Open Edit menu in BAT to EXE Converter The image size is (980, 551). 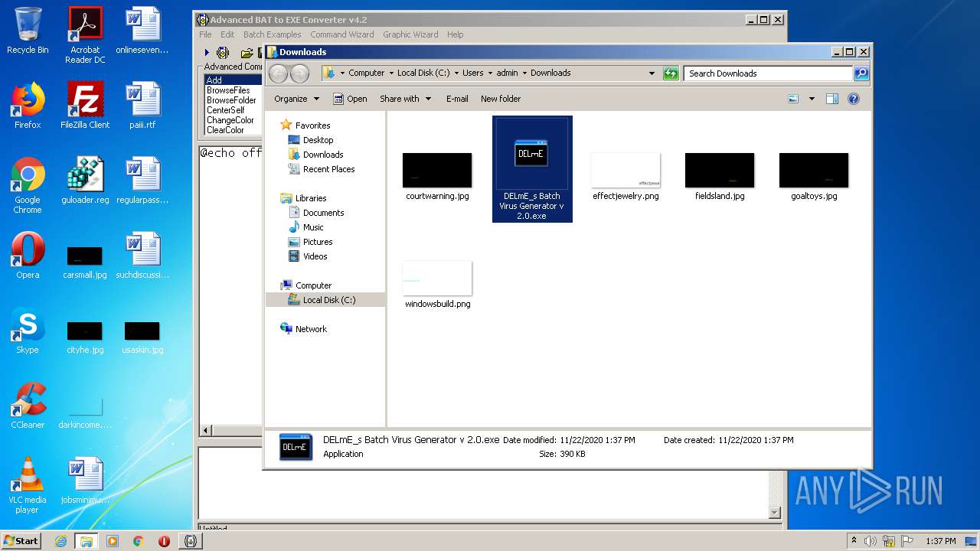point(227,34)
